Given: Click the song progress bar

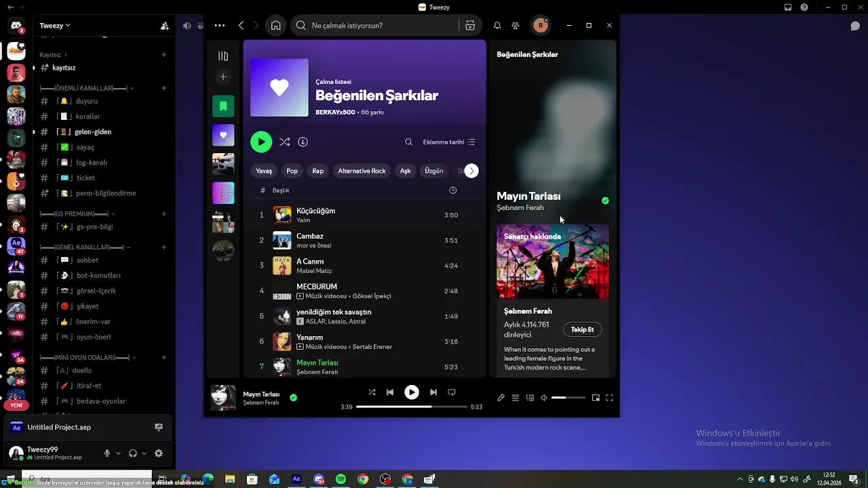Looking at the screenshot, I should 412,407.
